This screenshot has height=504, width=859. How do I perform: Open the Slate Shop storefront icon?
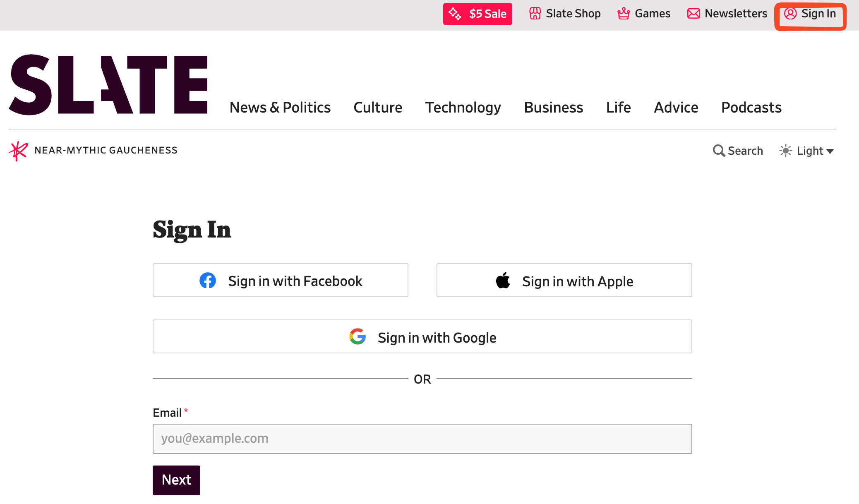pos(535,14)
